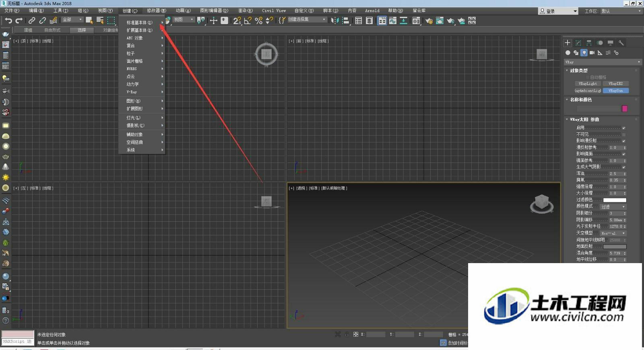Switch to the Utilities wrench tab icon
644x350 pixels.
pos(621,43)
